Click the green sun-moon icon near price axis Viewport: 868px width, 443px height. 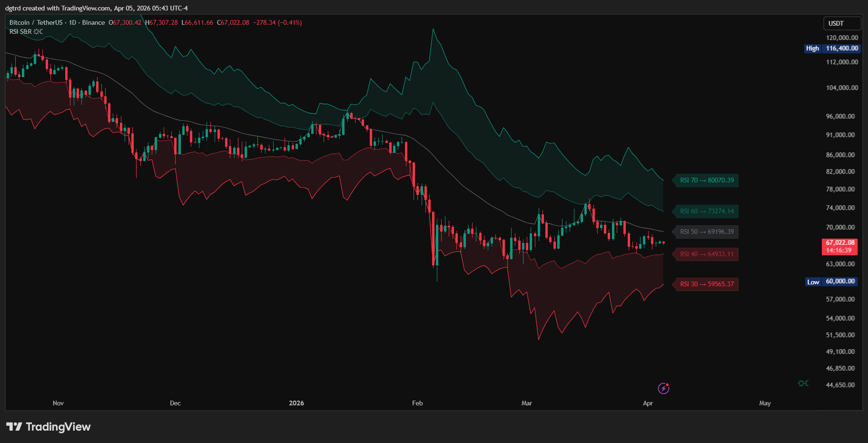point(803,383)
